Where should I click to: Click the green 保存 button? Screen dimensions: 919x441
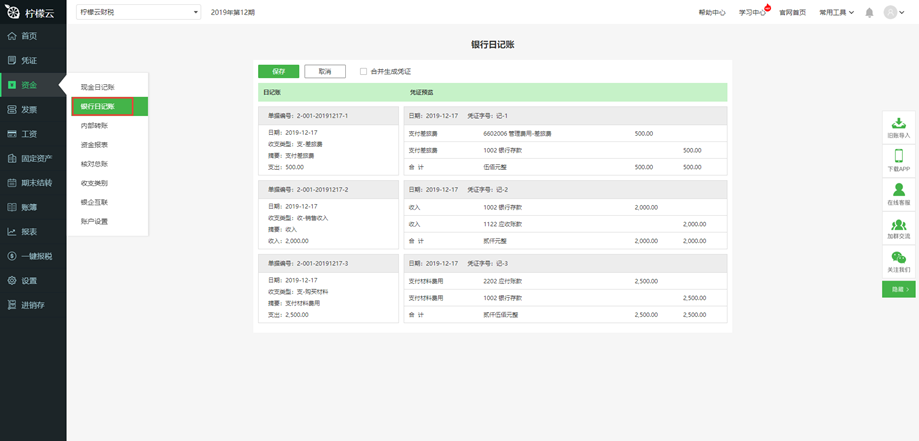[x=278, y=71]
